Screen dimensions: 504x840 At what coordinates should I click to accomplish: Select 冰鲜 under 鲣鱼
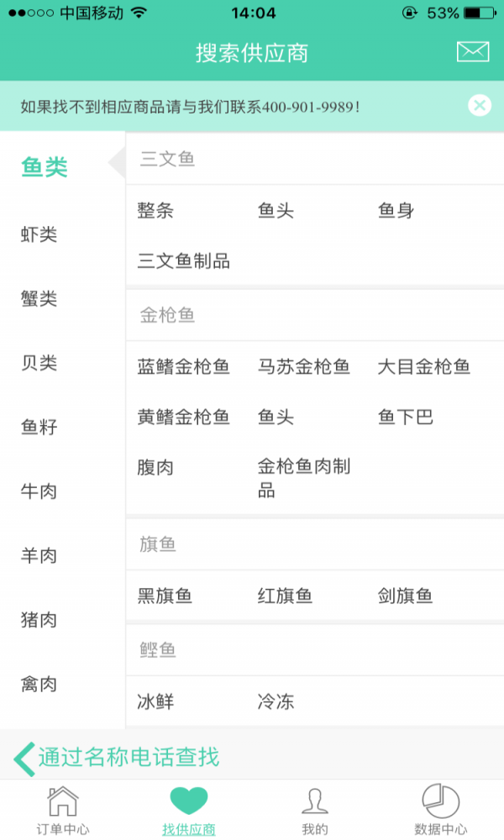[156, 701]
